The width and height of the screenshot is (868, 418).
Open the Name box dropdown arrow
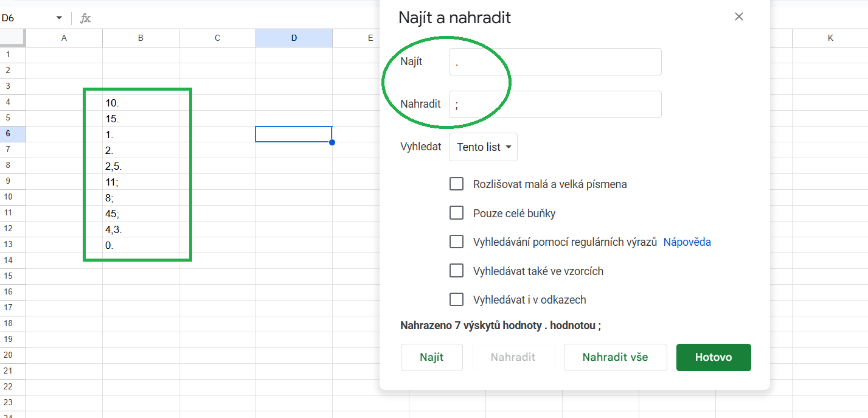coord(59,18)
